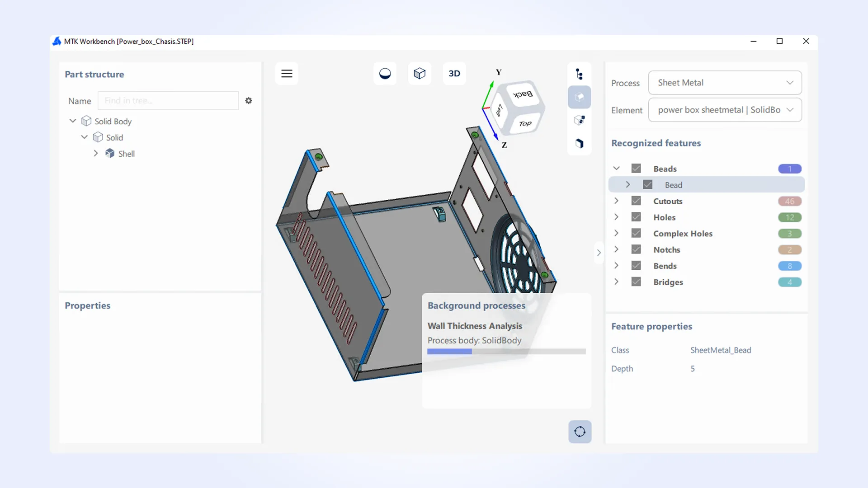Expand the Shell node in part structure

95,153
